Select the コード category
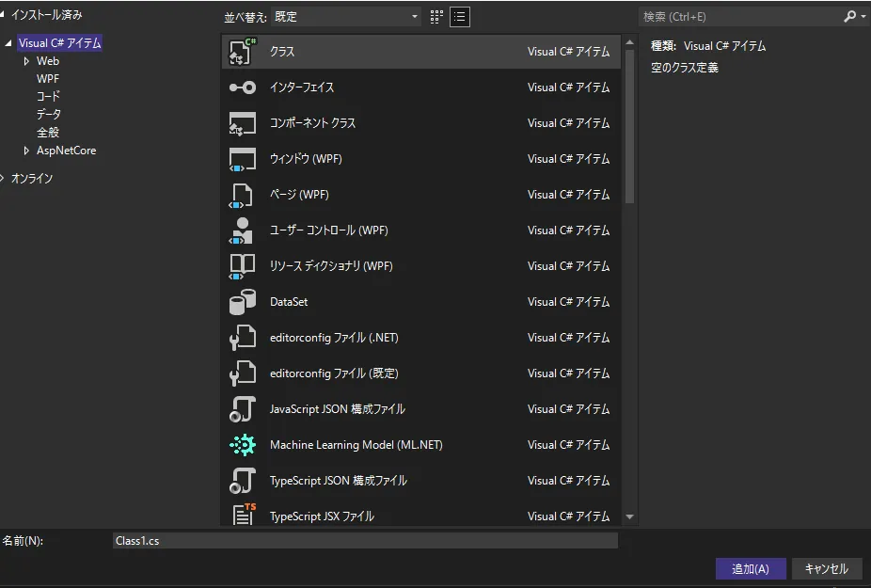Screen dimensions: 871x588 point(48,97)
